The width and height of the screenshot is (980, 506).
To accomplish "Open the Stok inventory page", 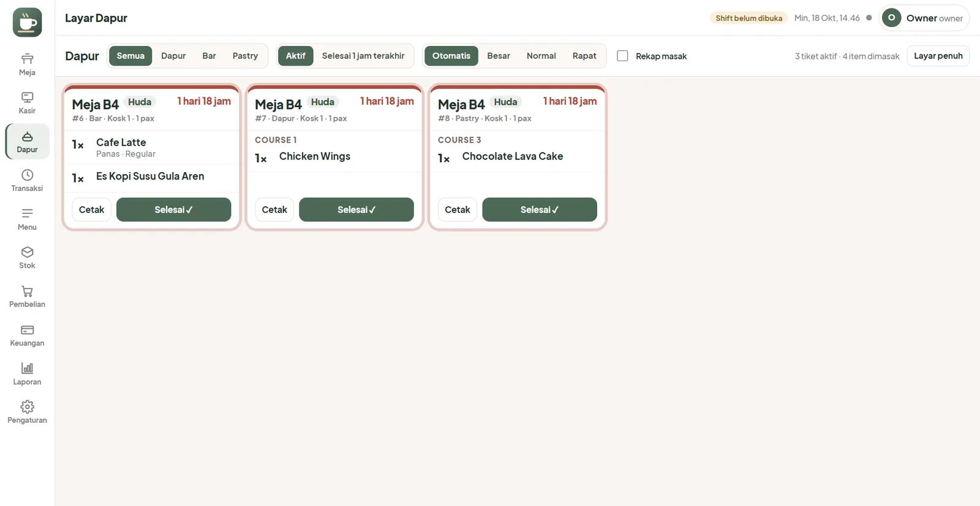I will pos(27,257).
